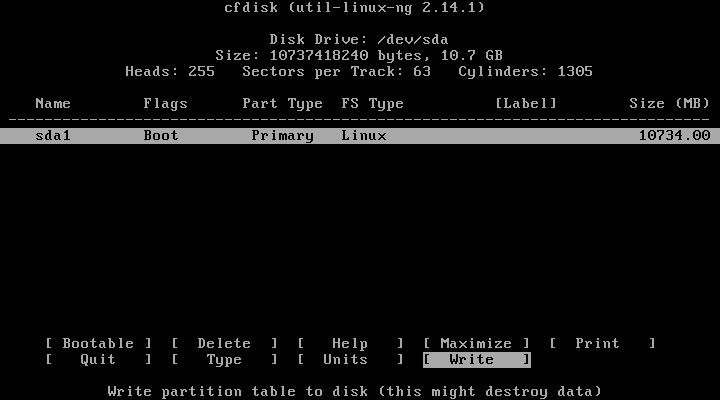Click the Disk Drive: /dev/sda line

(359, 39)
